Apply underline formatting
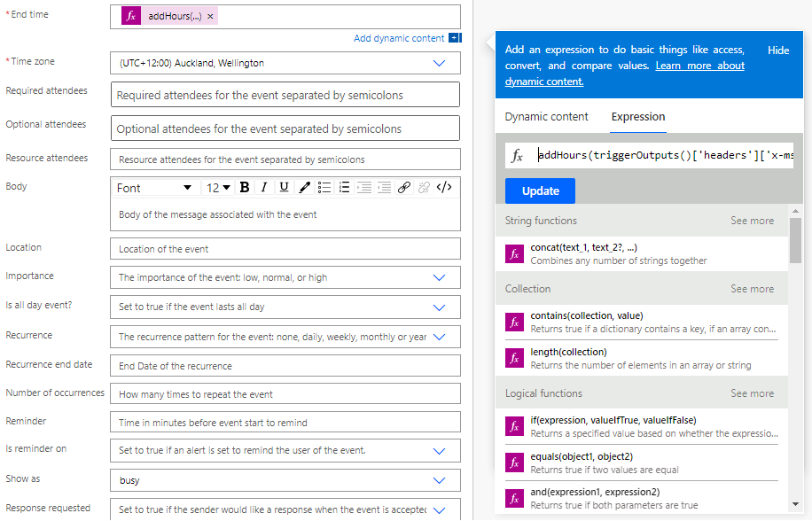 click(285, 187)
